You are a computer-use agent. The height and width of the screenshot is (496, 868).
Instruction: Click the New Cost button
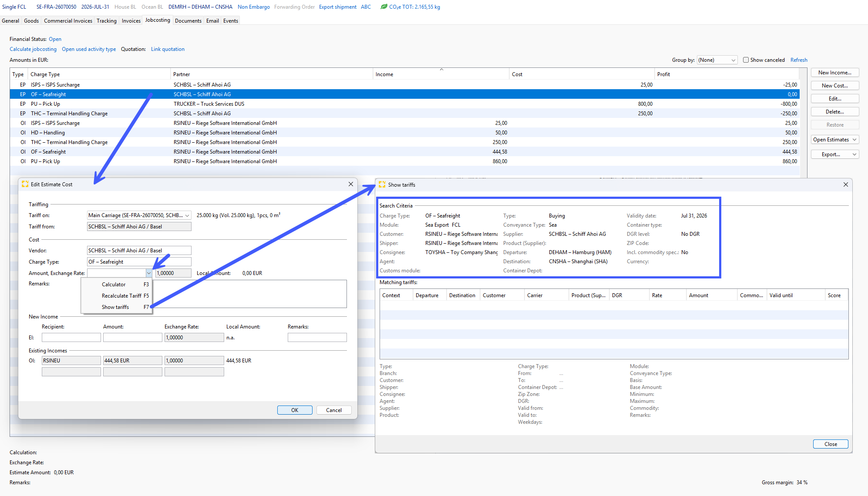pyautogui.click(x=835, y=86)
